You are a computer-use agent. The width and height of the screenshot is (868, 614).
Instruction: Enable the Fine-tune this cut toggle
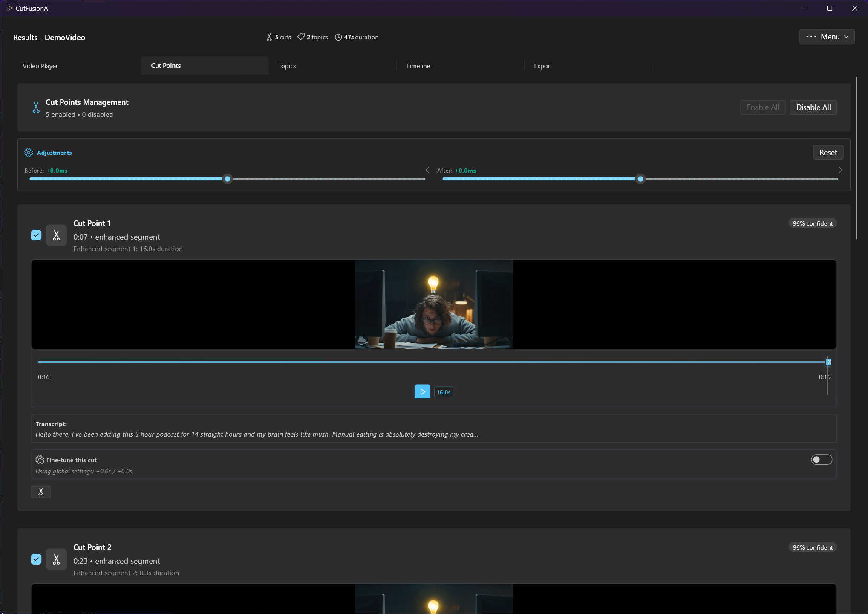pyautogui.click(x=821, y=460)
